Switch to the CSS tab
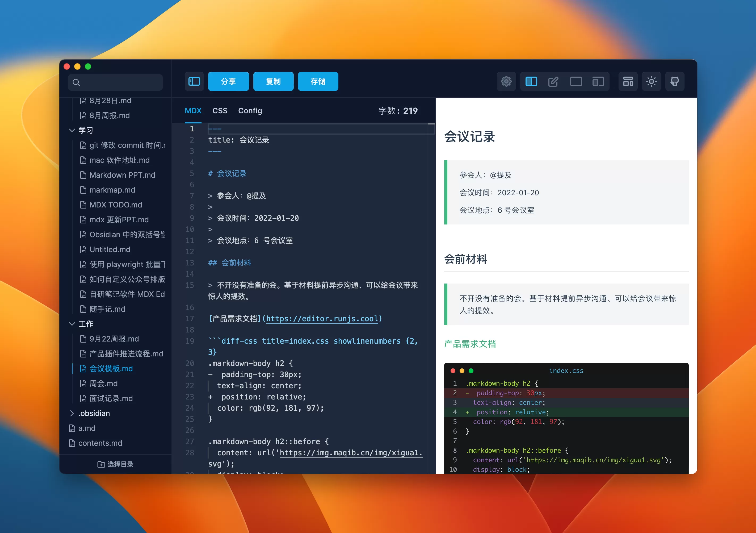This screenshot has height=533, width=756. [x=220, y=111]
